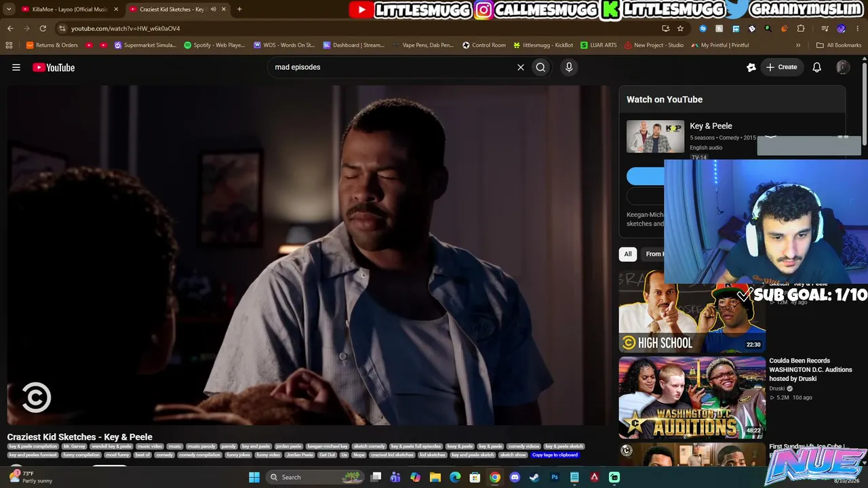Open YouTube notifications bell
Screen dimensions: 868x488
click(x=817, y=67)
